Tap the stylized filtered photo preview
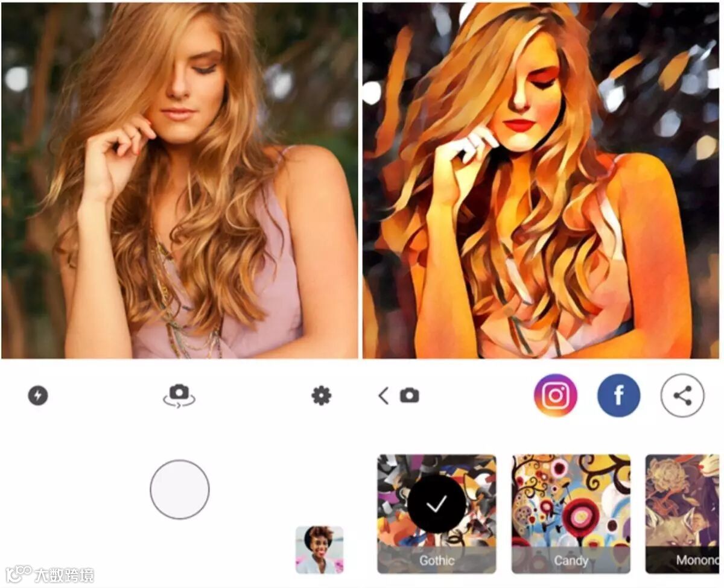 pyautogui.click(x=542, y=180)
